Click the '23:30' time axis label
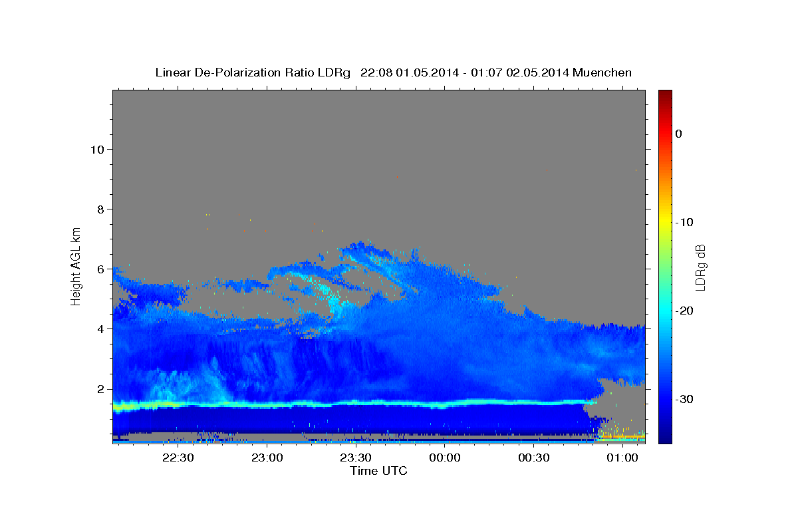The height and width of the screenshot is (532, 798). [x=356, y=458]
